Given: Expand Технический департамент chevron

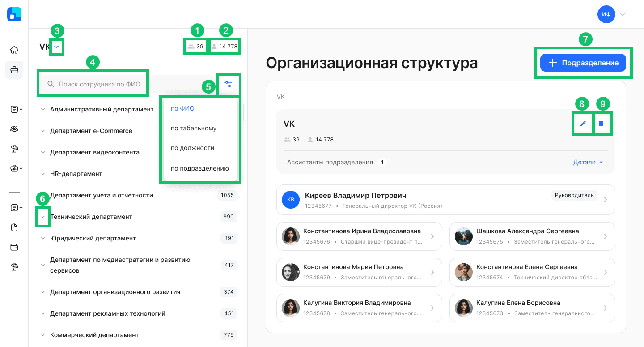Looking at the screenshot, I should tap(43, 217).
